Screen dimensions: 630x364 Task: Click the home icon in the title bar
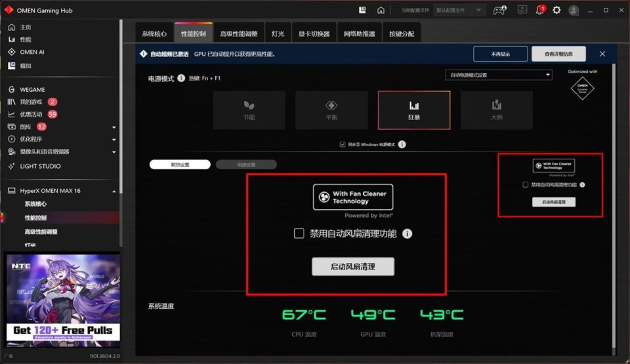[381, 10]
